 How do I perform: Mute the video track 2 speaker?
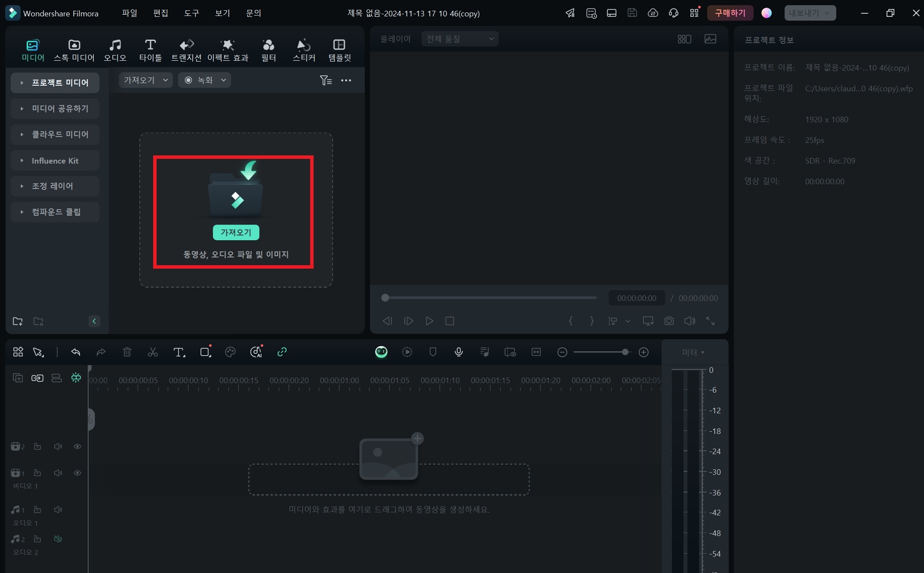click(x=58, y=447)
